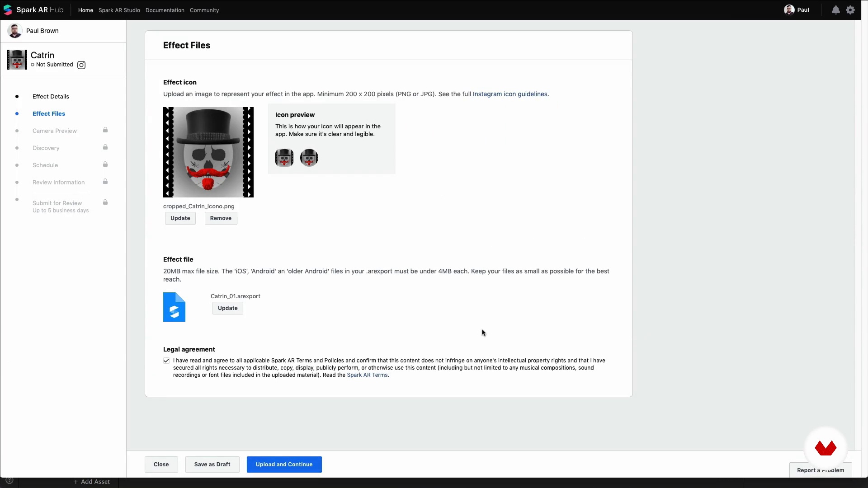Click lock icon beside Camera Preview
868x488 pixels.
tap(105, 130)
